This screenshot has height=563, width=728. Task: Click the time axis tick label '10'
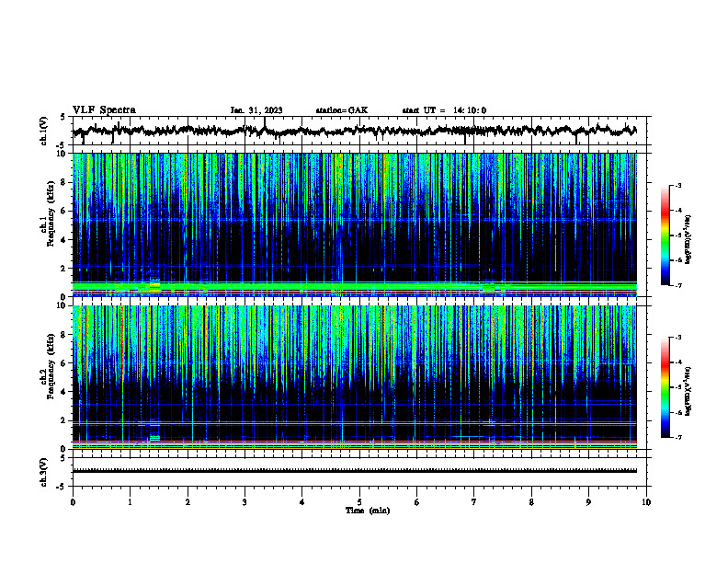click(646, 502)
